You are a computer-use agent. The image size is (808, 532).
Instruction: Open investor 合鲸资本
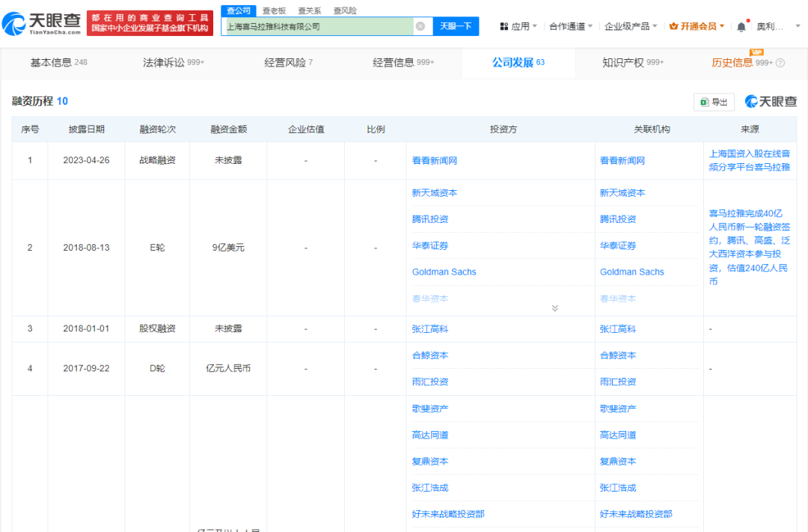click(430, 355)
